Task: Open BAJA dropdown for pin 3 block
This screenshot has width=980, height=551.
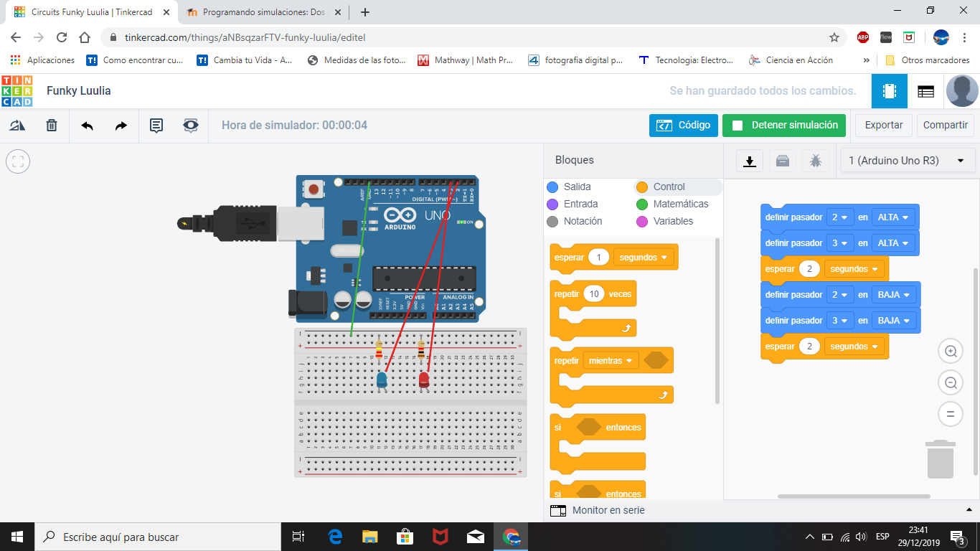Action: 894,320
